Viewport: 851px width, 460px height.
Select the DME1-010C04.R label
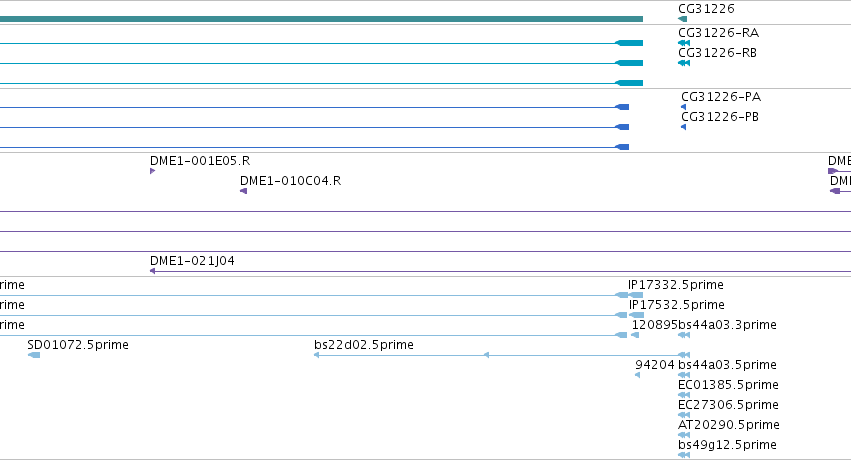point(290,181)
